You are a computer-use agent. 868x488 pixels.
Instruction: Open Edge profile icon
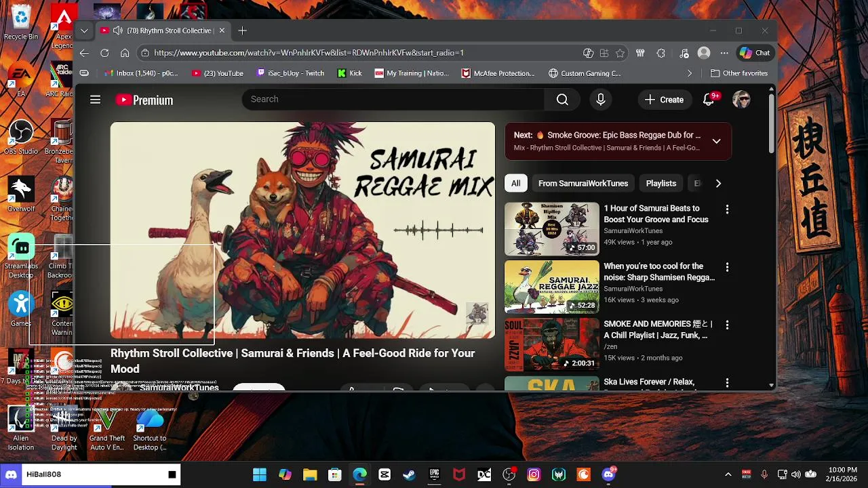(704, 53)
